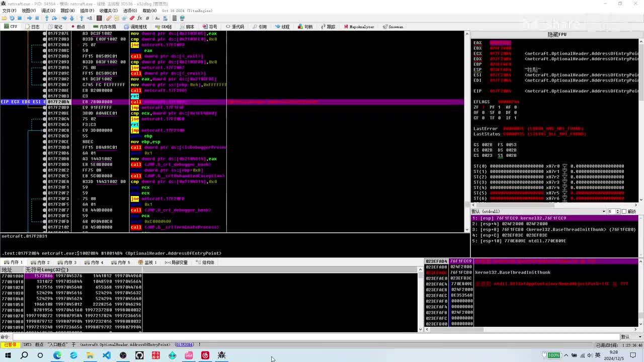Click the fx functions toolbar icon
The image size is (644, 362).
(140, 18)
